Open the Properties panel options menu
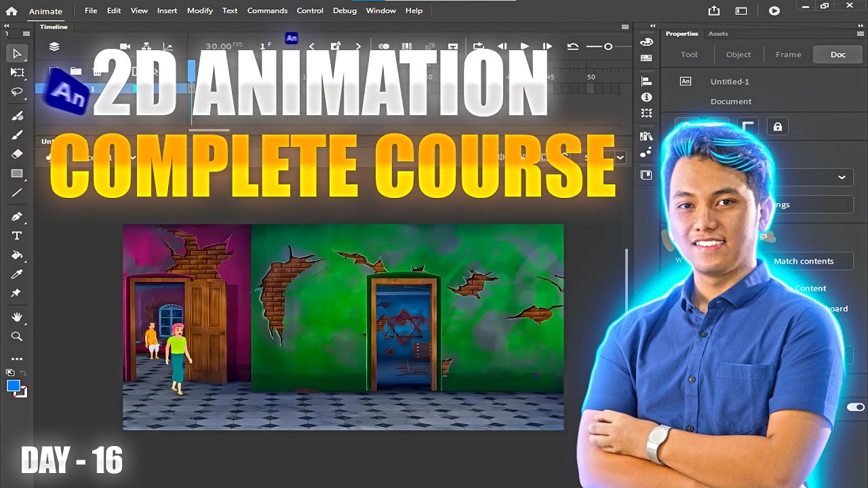The height and width of the screenshot is (488, 868). point(860,33)
